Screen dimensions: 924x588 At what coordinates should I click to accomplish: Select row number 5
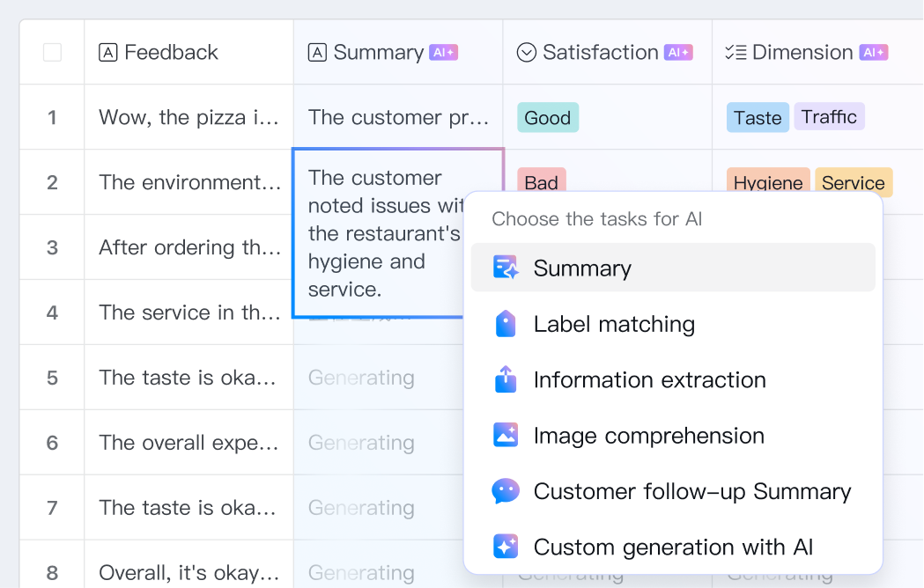52,378
